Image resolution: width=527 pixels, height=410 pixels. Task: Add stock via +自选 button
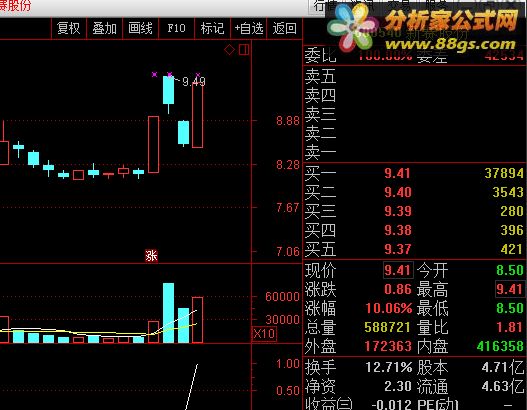click(x=249, y=29)
